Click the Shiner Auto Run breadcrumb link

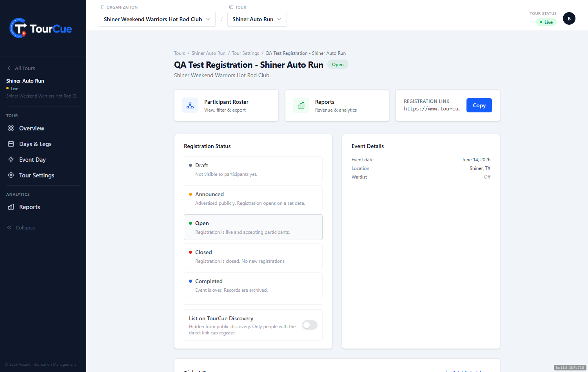[x=209, y=53]
